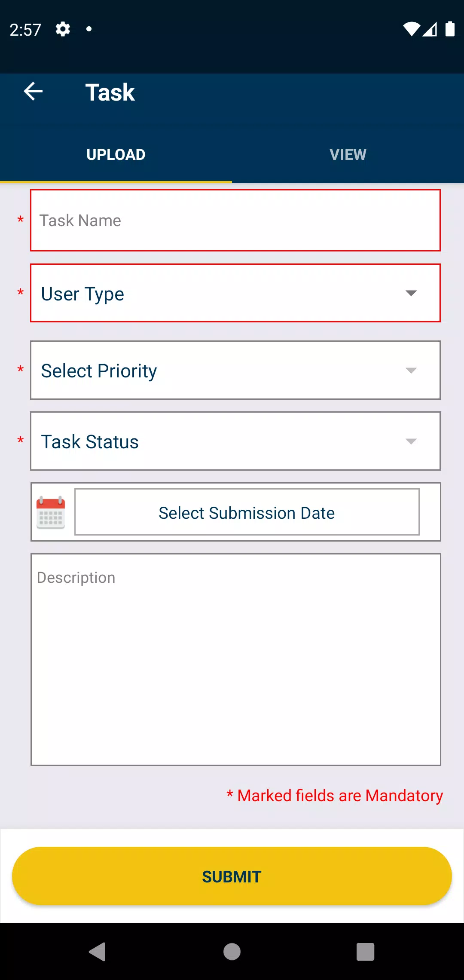The image size is (464, 980).
Task: Expand the User Type dropdown
Action: (x=235, y=293)
